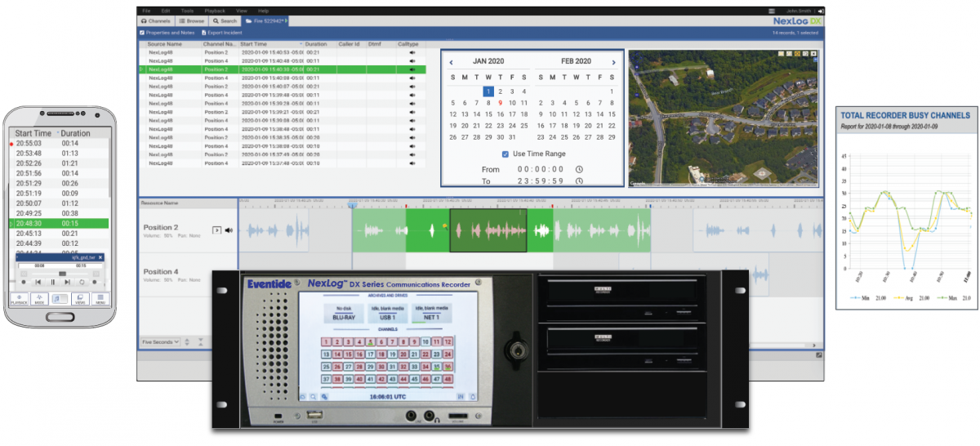Select the 20:50:07 recording on phone
Viewport: 980px width, 446px height.
(x=59, y=203)
